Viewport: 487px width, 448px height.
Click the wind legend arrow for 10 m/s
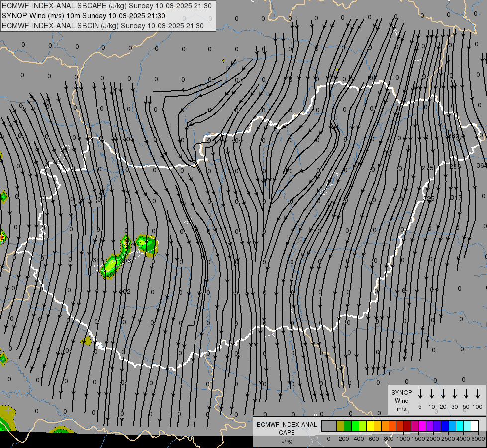click(432, 394)
